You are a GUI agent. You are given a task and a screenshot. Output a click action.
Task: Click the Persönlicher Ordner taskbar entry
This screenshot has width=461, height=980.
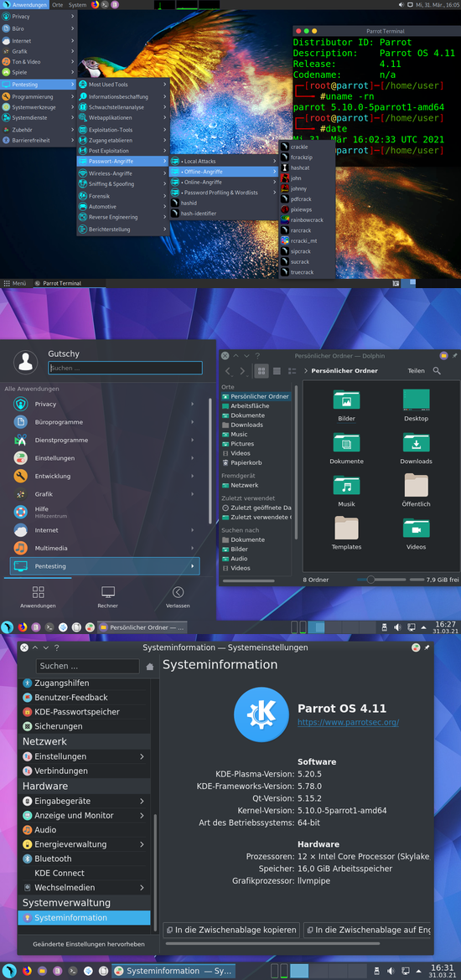pos(142,627)
